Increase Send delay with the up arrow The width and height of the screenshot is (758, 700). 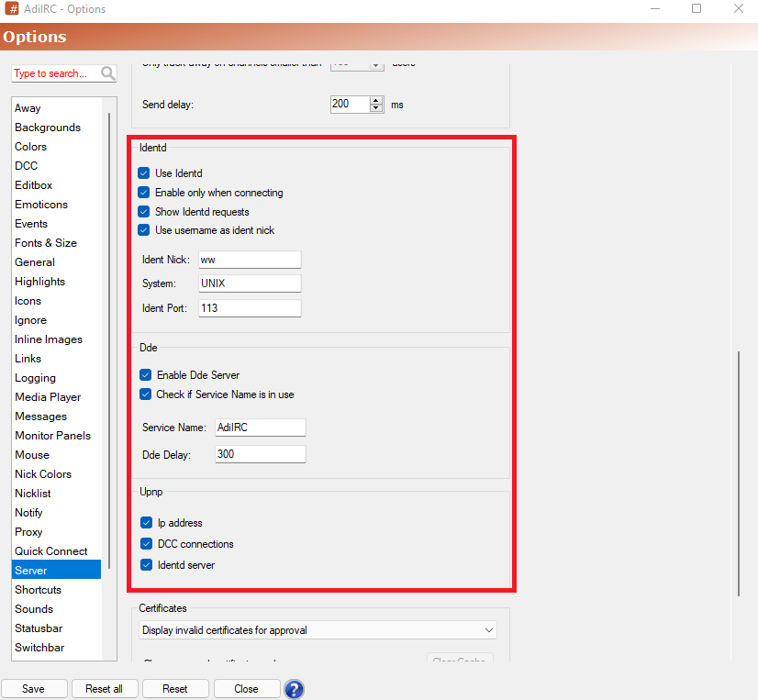point(375,101)
